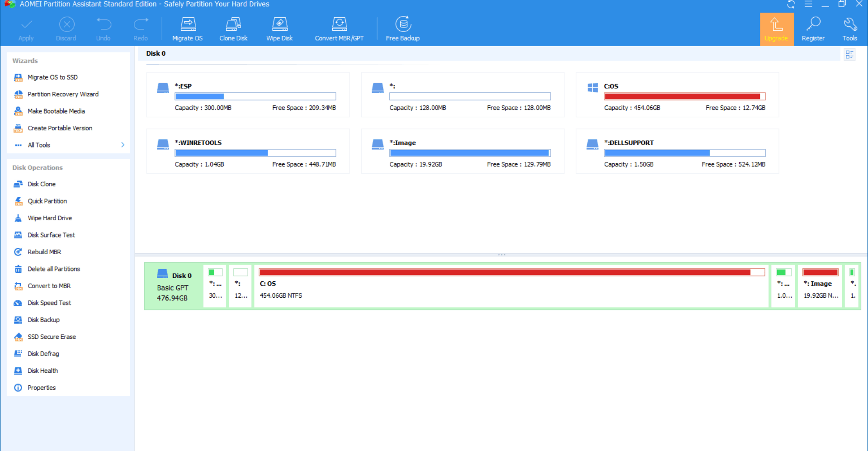Open All Tools entry
The height and width of the screenshot is (451, 868).
pyautogui.click(x=39, y=145)
